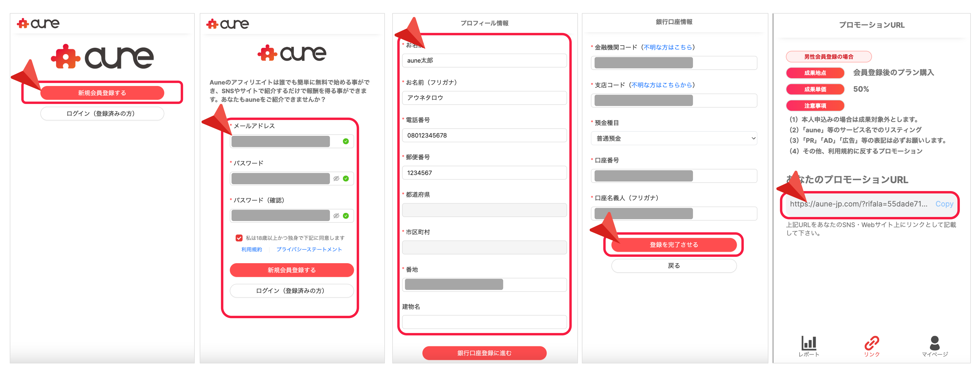The height and width of the screenshot is (378, 980).
Task: Click the 支店コード input field
Action: click(x=674, y=100)
